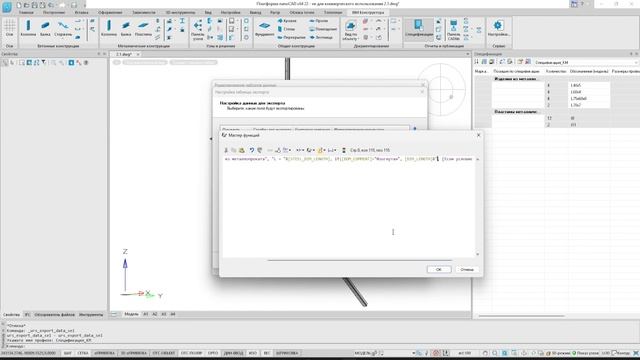Viewport: 640px width, 360px height.
Task: Open the Настройки ribbon tab
Action: tap(230, 13)
